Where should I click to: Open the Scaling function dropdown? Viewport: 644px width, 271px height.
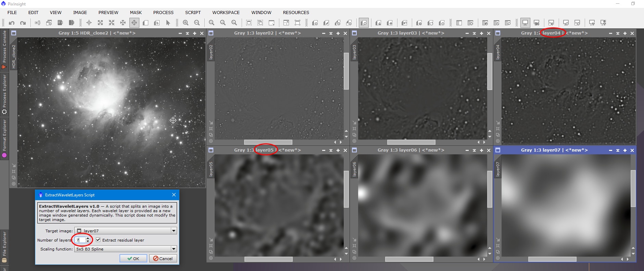174,249
